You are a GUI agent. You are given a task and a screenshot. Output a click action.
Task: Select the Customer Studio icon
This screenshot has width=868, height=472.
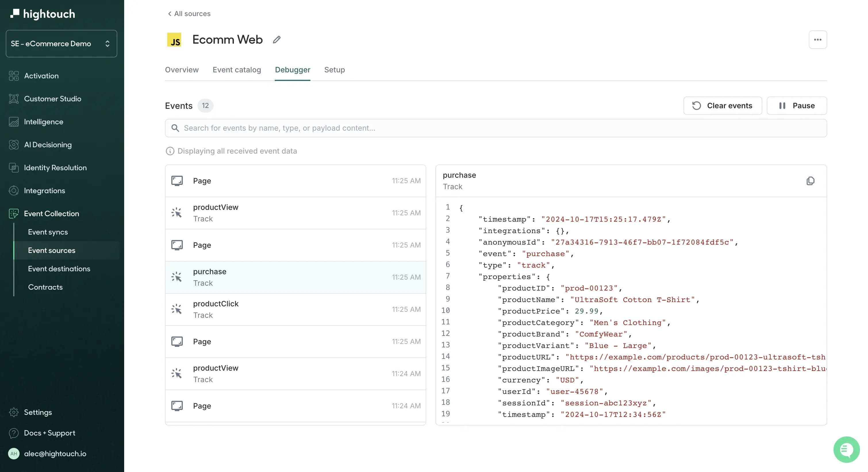pos(14,99)
